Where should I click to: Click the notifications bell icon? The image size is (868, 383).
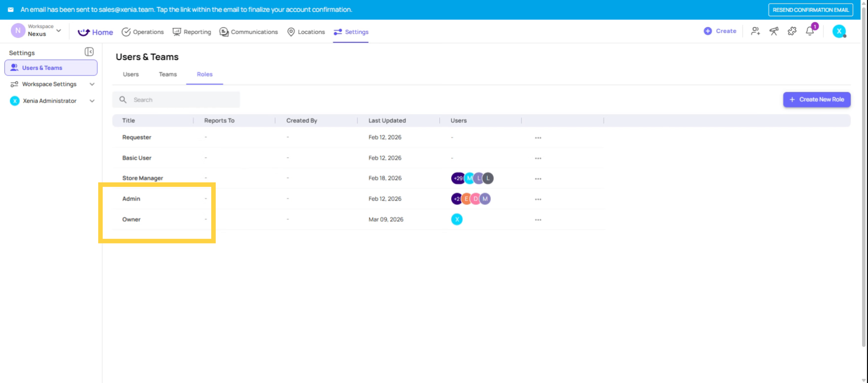click(x=810, y=31)
